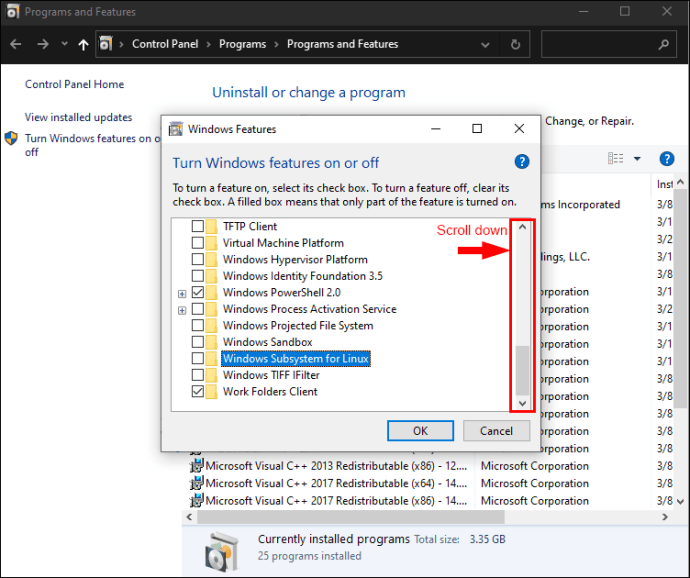Enable Virtual Machine Platform checkbox
Image resolution: width=690 pixels, height=578 pixels.
198,243
